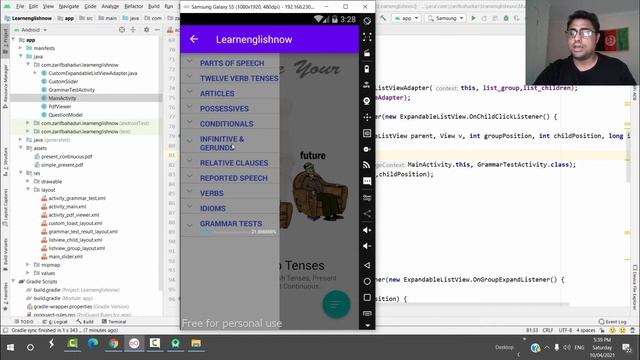Select MainActivity in project tree
Screen dimensions: 640x360
62,98
